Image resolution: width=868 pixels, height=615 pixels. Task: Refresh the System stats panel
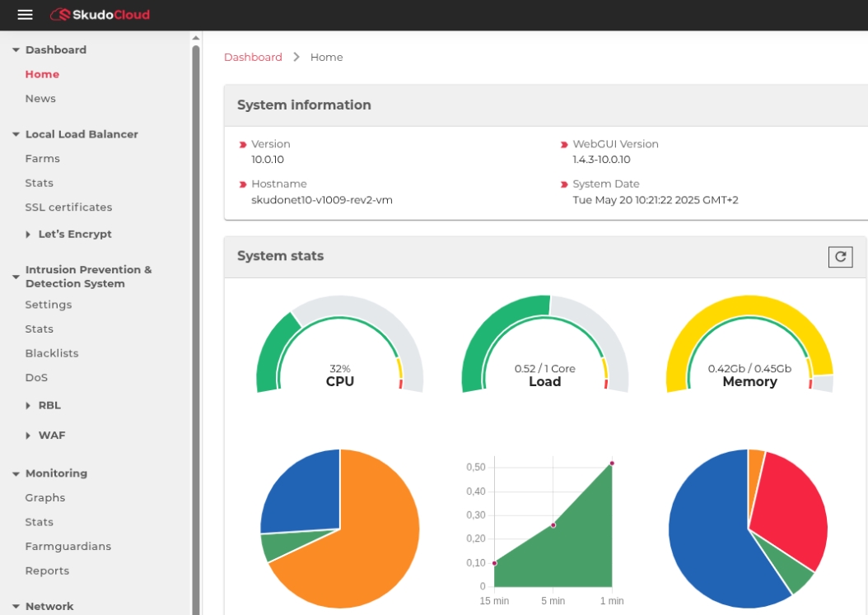[840, 257]
